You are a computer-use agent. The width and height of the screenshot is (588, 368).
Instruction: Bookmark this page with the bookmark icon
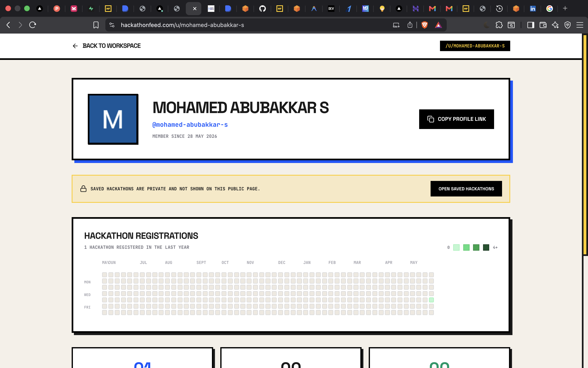[x=96, y=25]
